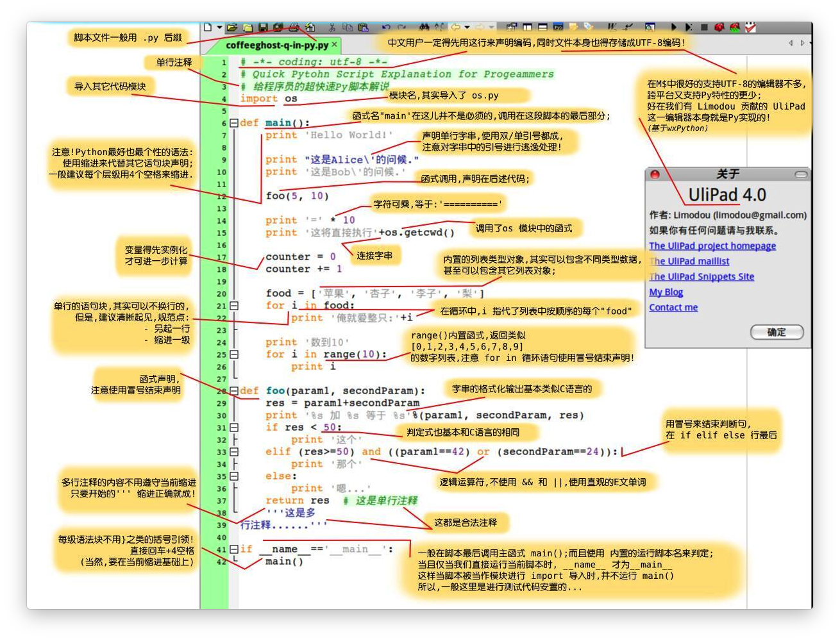Click 'res = param1+secondParam' code line
The width and height of the screenshot is (840, 641).
tap(342, 403)
